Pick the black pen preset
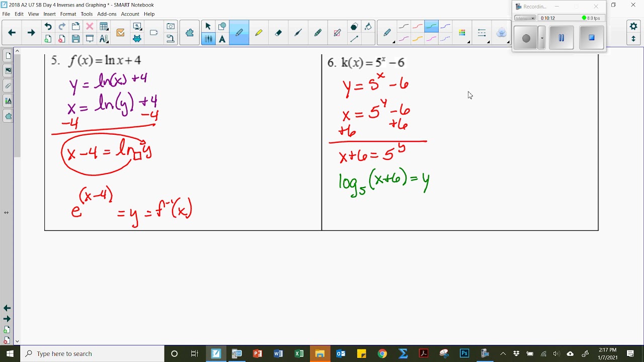Image resolution: width=644 pixels, height=362 pixels. [x=404, y=27]
